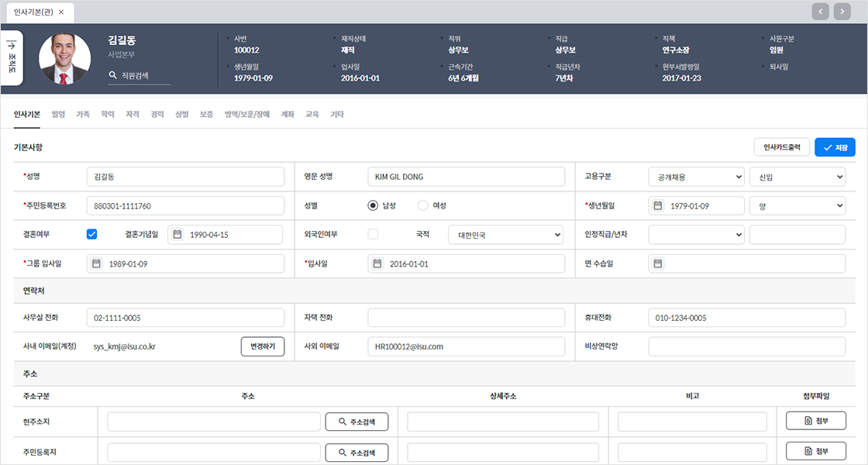Switch to the 기타 tab

tap(337, 115)
